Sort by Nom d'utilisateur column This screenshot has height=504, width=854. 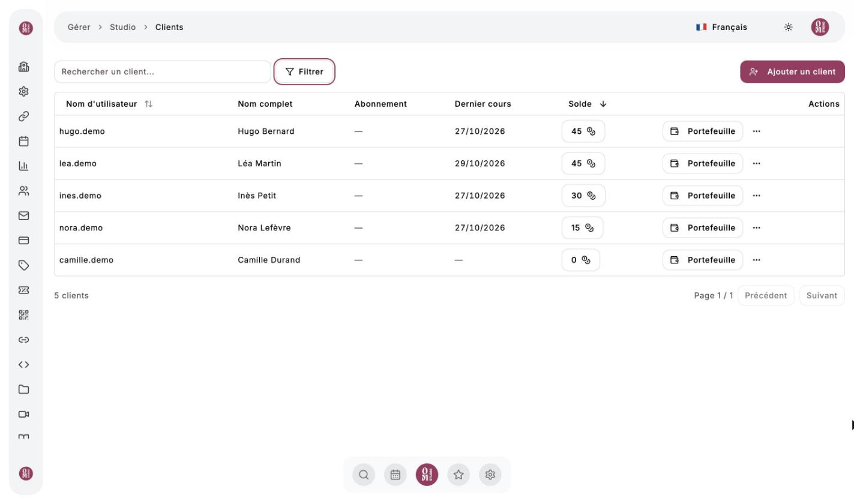[109, 104]
